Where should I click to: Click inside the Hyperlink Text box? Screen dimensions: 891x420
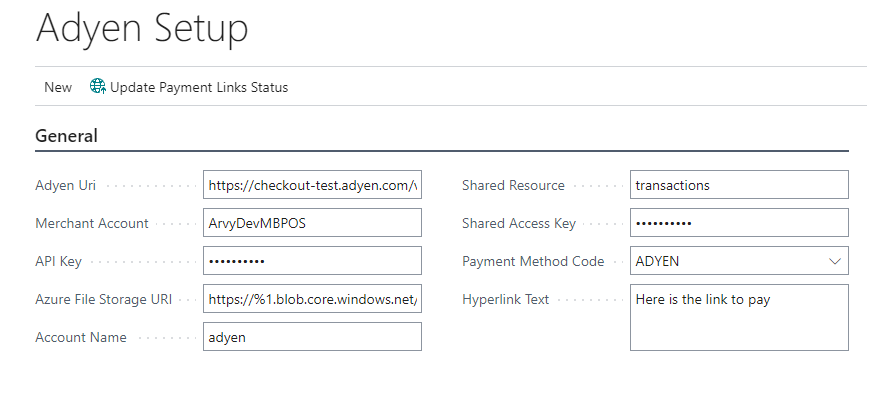click(x=738, y=317)
